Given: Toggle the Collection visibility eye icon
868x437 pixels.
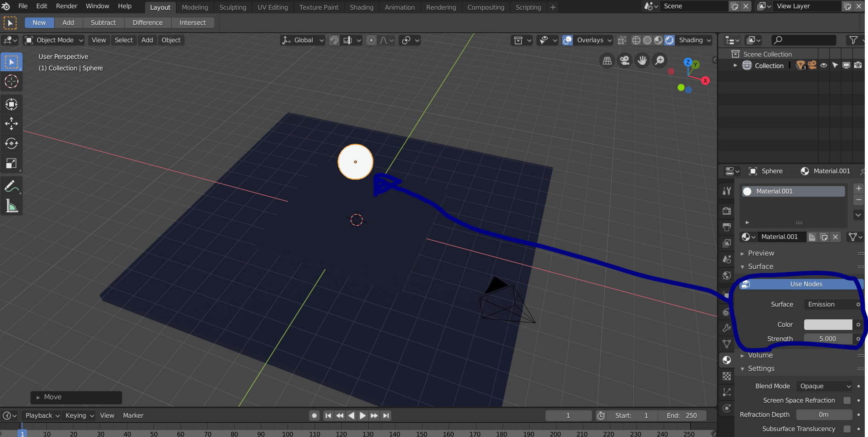Looking at the screenshot, I should coord(824,65).
